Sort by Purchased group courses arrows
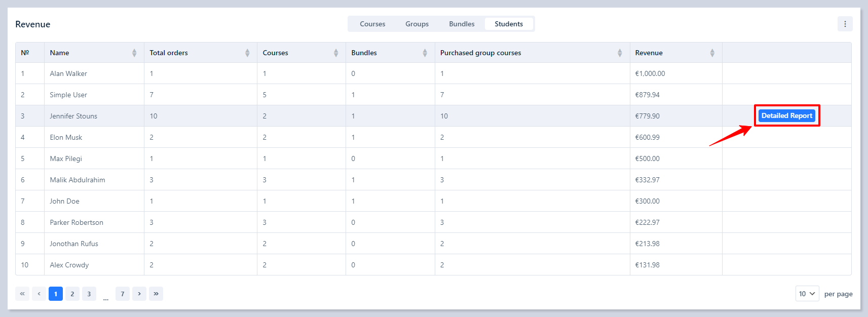The height and width of the screenshot is (317, 868). (x=620, y=53)
